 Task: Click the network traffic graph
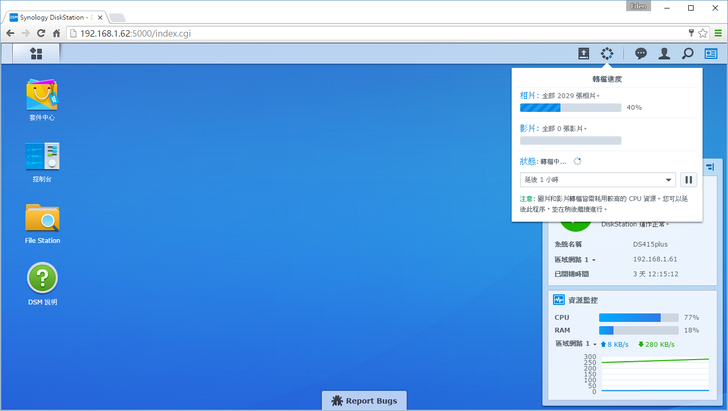[x=655, y=374]
